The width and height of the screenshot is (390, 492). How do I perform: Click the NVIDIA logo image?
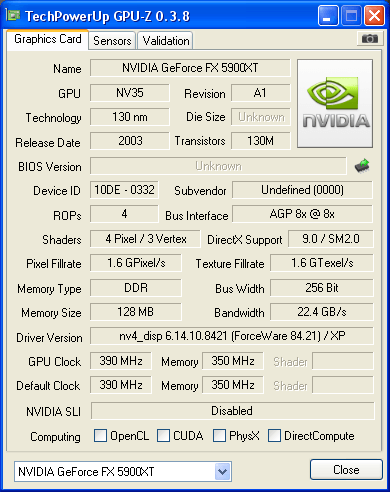[335, 104]
